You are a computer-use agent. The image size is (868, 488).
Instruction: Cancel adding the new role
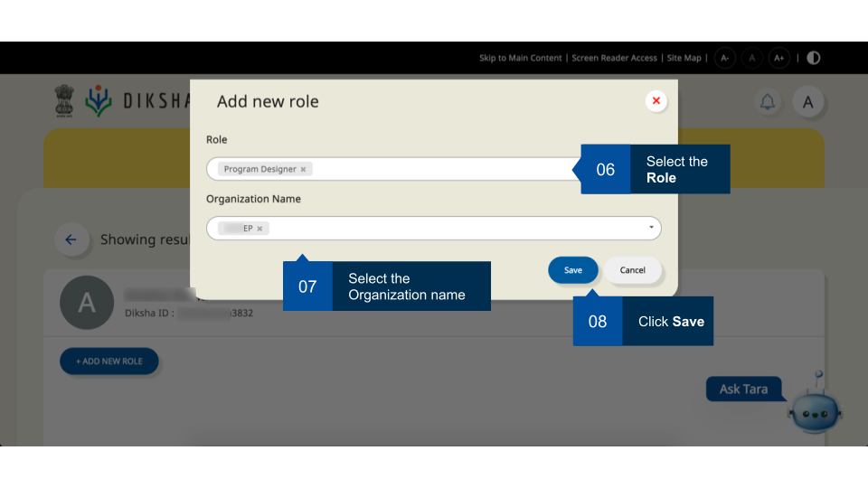[x=633, y=270]
